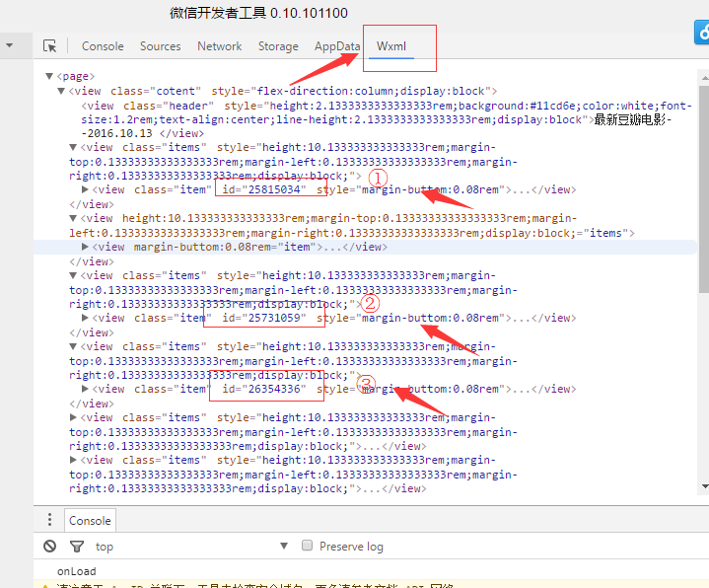
Task: Switch to the Storage tab
Action: pyautogui.click(x=278, y=46)
